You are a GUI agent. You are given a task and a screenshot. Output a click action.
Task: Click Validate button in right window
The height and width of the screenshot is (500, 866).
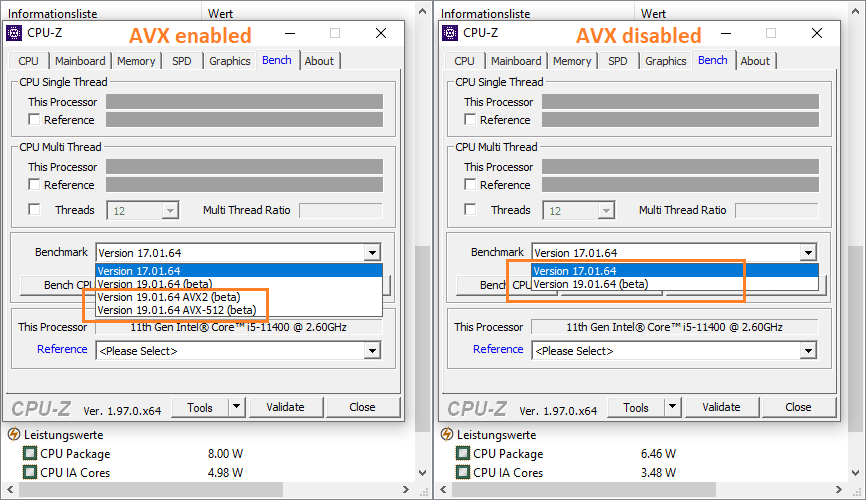721,407
